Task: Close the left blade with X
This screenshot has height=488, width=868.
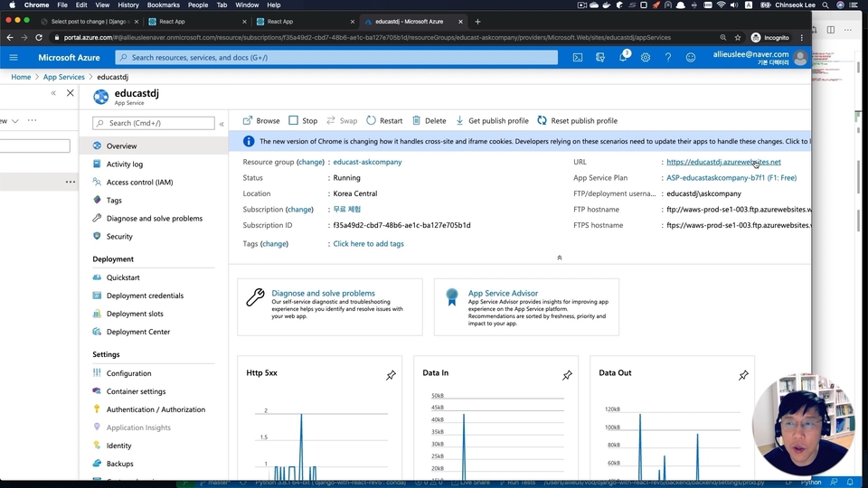Action: tap(71, 93)
